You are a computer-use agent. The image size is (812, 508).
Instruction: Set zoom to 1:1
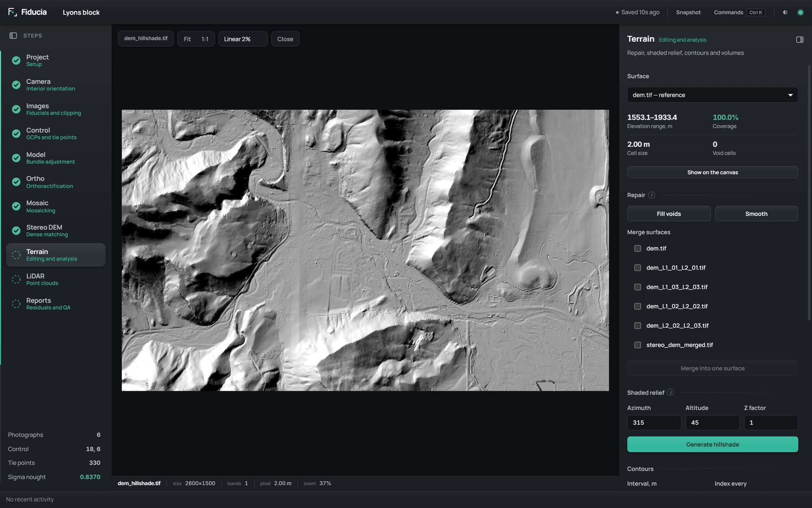point(205,39)
